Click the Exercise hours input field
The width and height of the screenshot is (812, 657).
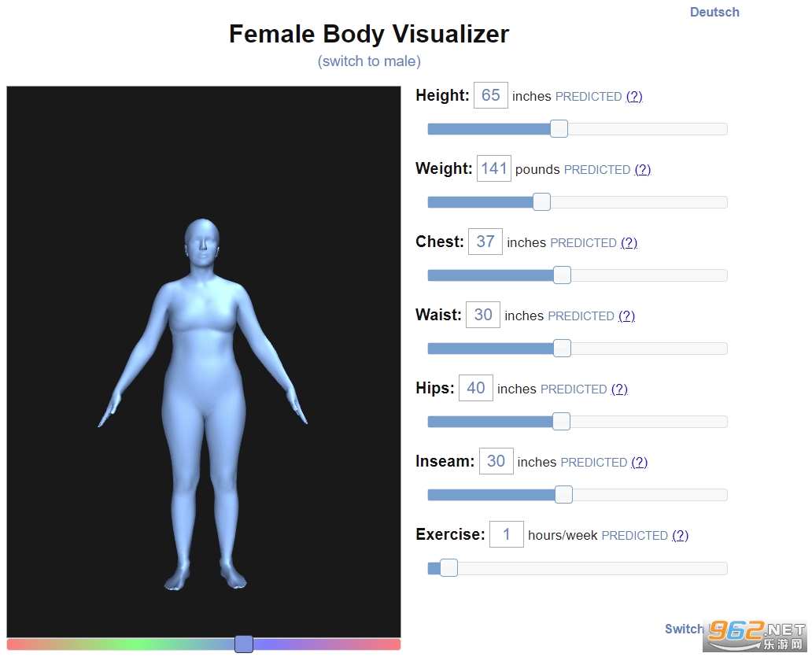click(x=507, y=533)
